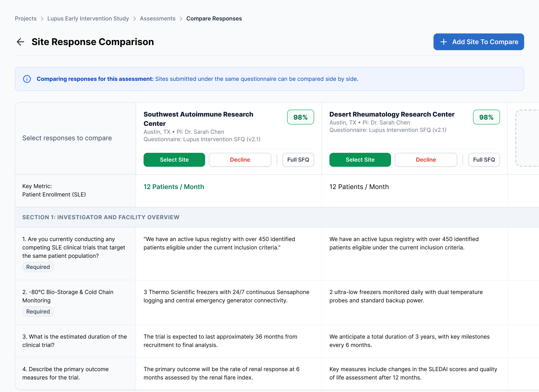The width and height of the screenshot is (539, 392).
Task: Click the back arrow beside Site Response Comparison
Action: [x=20, y=42]
